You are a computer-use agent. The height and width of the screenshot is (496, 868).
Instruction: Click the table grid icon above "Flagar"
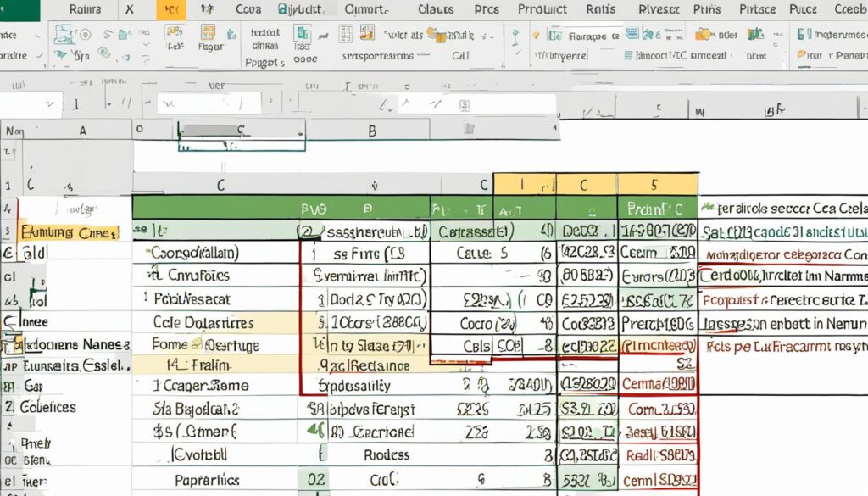pos(208,33)
